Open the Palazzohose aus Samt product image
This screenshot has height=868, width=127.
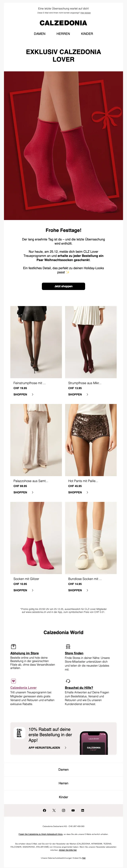point(36,440)
